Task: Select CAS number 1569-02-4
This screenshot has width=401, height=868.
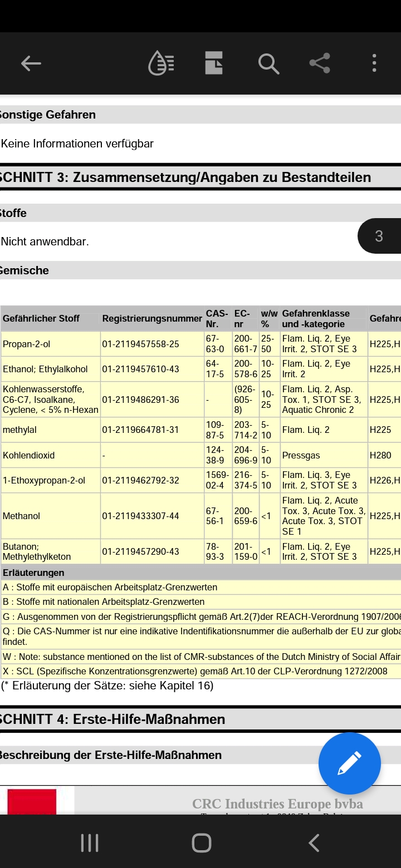Action: point(217,480)
